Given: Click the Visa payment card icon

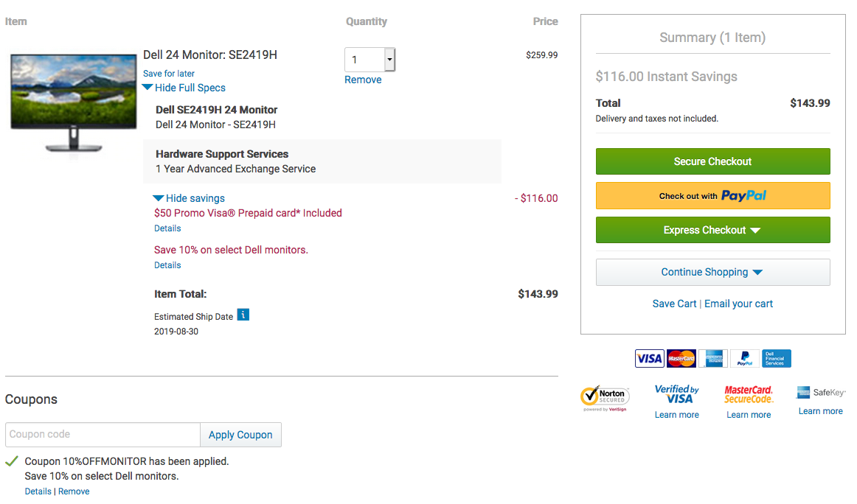Looking at the screenshot, I should pyautogui.click(x=649, y=359).
